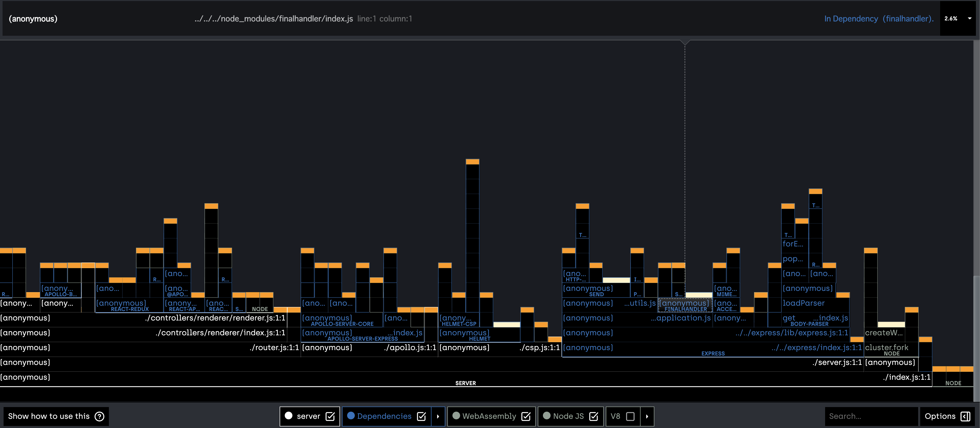Select the cluster.fork frame
980x428 pixels.
pyautogui.click(x=886, y=347)
